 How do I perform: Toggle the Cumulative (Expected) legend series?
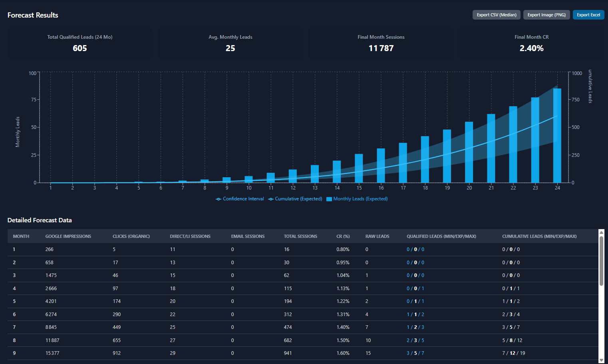(x=295, y=199)
